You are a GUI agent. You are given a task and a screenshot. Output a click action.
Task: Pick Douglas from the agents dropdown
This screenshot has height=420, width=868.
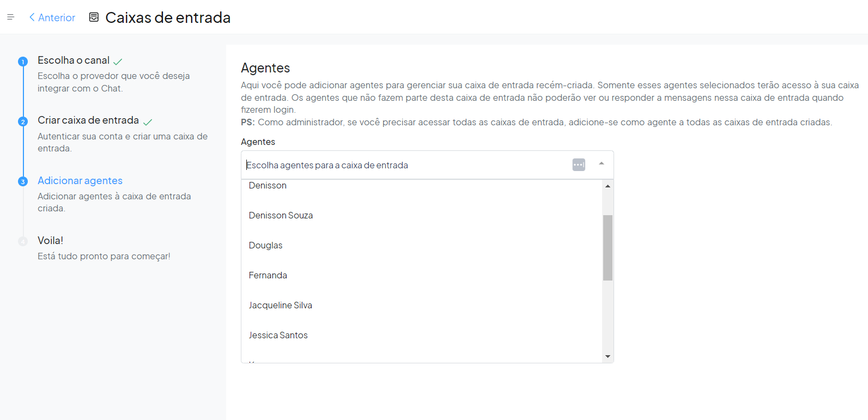(265, 245)
